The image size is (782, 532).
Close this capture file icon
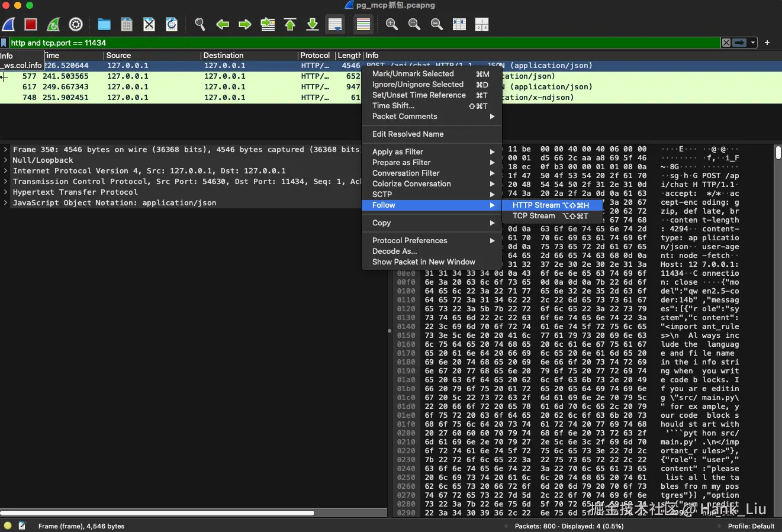click(x=149, y=24)
